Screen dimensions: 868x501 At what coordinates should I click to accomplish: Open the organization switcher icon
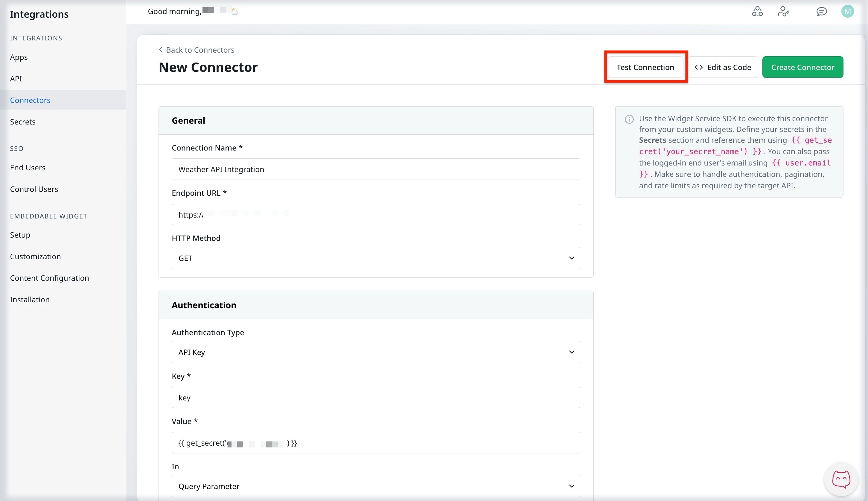pyautogui.click(x=757, y=11)
